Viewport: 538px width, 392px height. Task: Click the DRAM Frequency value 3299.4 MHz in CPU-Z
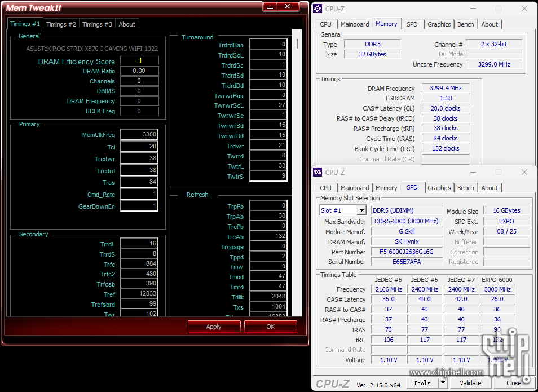(x=446, y=88)
